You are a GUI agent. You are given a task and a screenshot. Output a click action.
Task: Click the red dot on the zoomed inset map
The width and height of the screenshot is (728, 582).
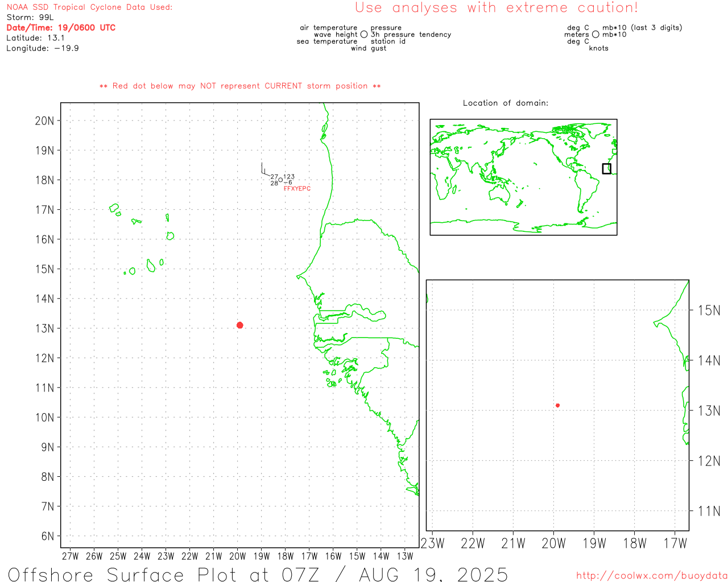(x=558, y=405)
